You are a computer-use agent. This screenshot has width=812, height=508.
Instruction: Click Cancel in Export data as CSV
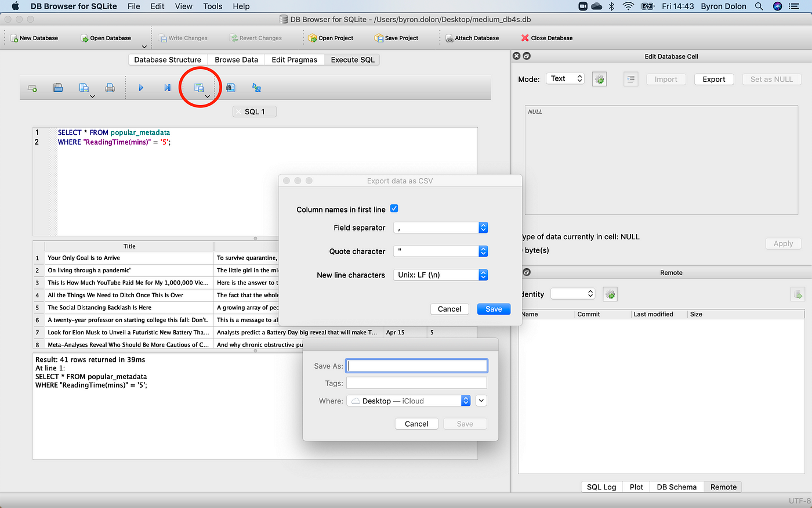tap(449, 309)
